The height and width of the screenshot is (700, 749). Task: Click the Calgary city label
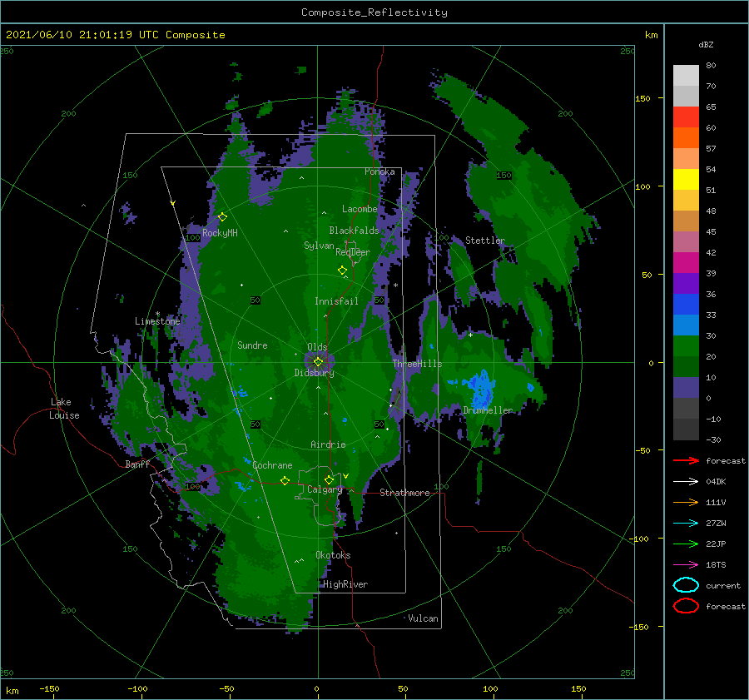click(325, 489)
